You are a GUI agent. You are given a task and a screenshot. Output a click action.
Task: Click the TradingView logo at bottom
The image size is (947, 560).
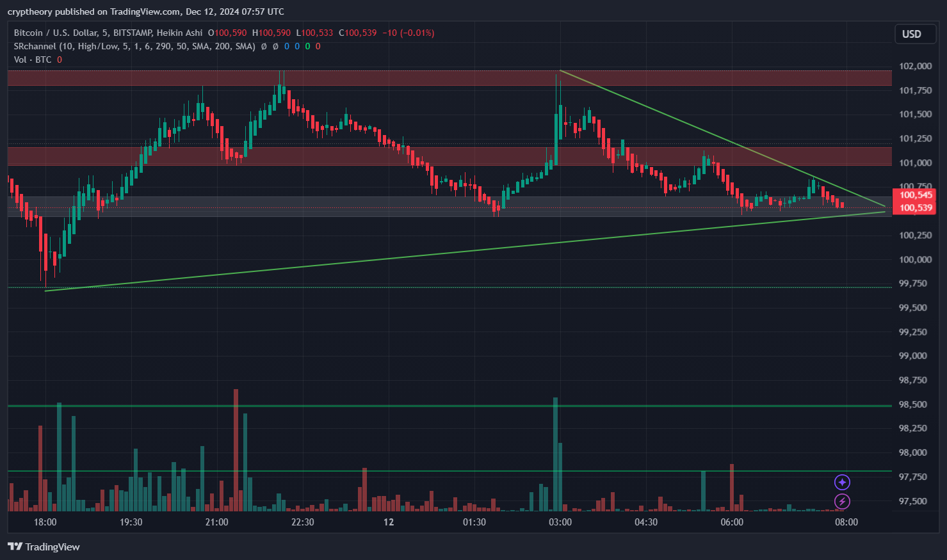click(44, 547)
